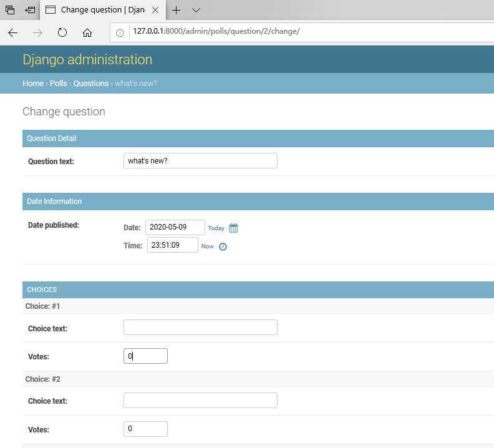Click the browser address bar URL
The image size is (494, 448).
click(216, 31)
